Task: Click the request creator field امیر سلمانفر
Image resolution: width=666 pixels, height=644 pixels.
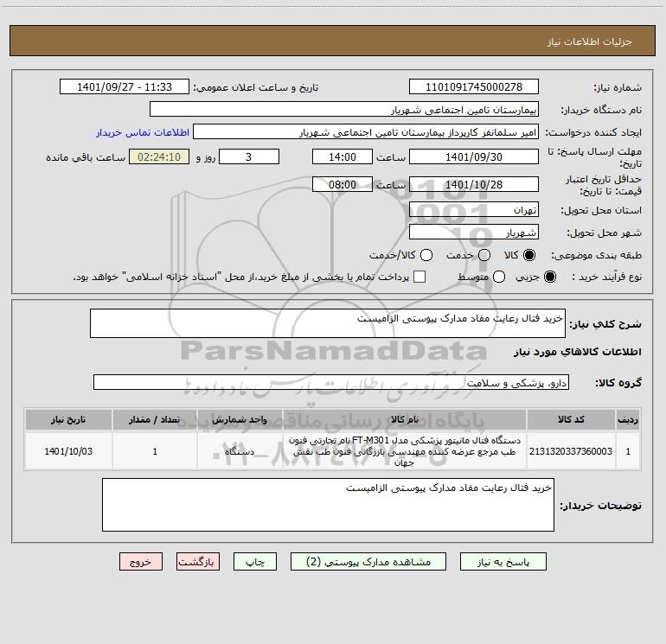Action: [366, 132]
